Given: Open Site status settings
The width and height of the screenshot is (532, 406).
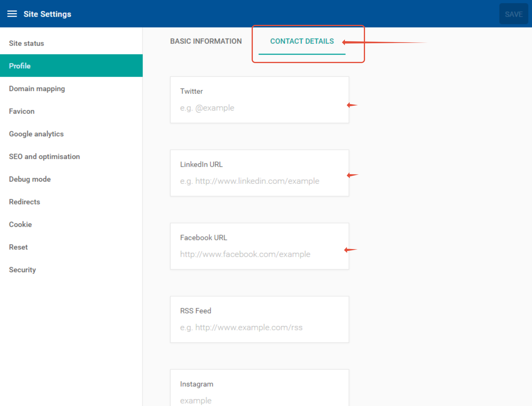Looking at the screenshot, I should pos(71,43).
